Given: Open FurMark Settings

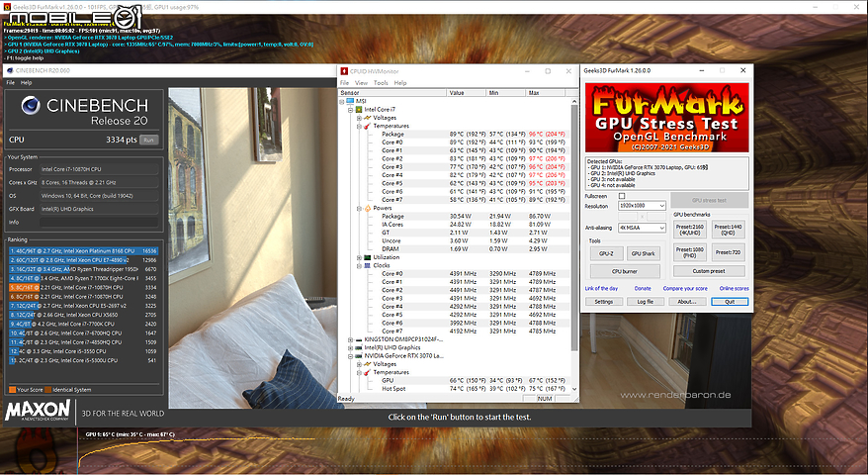Looking at the screenshot, I should click(x=603, y=302).
